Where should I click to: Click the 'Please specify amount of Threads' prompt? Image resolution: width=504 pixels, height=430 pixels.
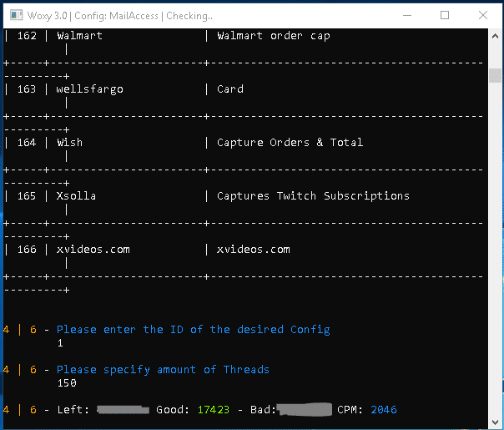tap(163, 370)
